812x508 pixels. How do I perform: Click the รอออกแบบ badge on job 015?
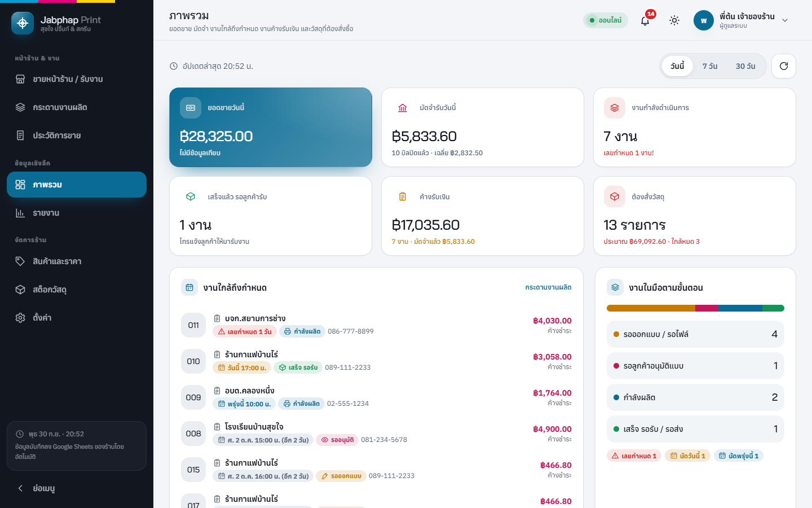pos(341,476)
